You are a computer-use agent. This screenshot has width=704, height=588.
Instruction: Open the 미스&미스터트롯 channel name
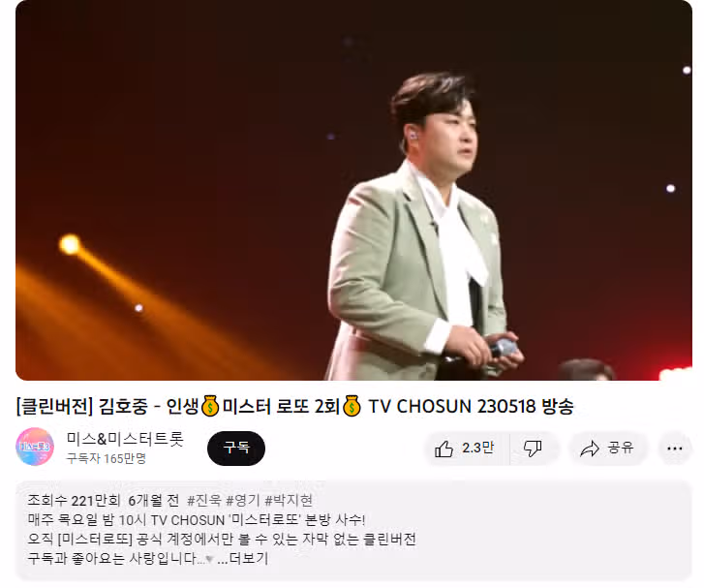point(125,439)
